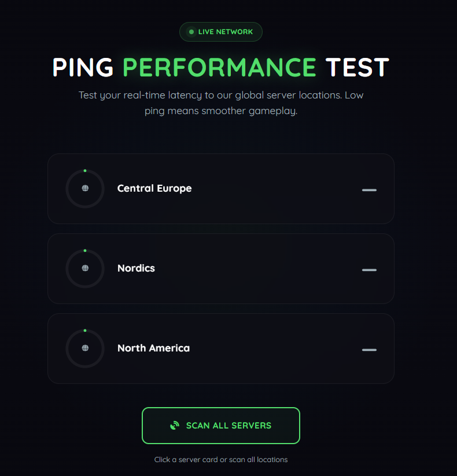The height and width of the screenshot is (476, 457).
Task: Click the Nordics server name
Action: click(136, 268)
